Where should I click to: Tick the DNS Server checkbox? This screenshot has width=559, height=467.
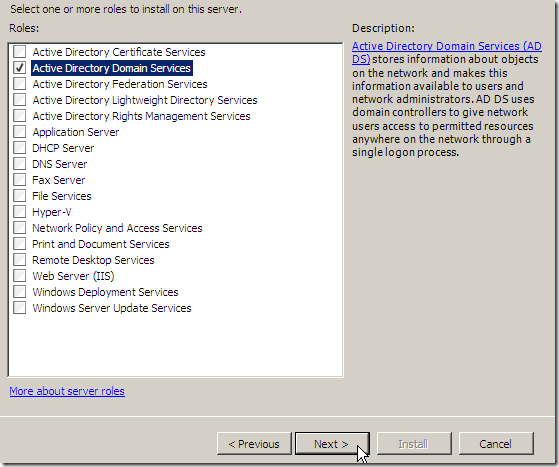coord(20,164)
